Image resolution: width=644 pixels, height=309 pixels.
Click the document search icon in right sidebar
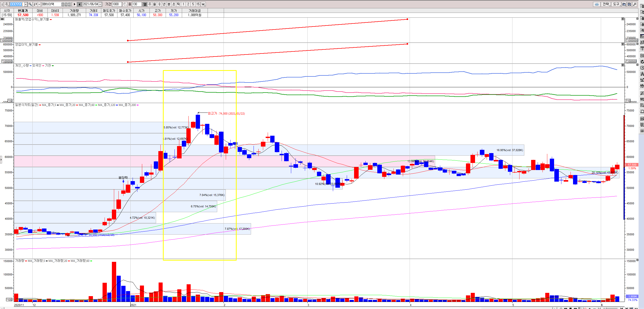pyautogui.click(x=642, y=105)
